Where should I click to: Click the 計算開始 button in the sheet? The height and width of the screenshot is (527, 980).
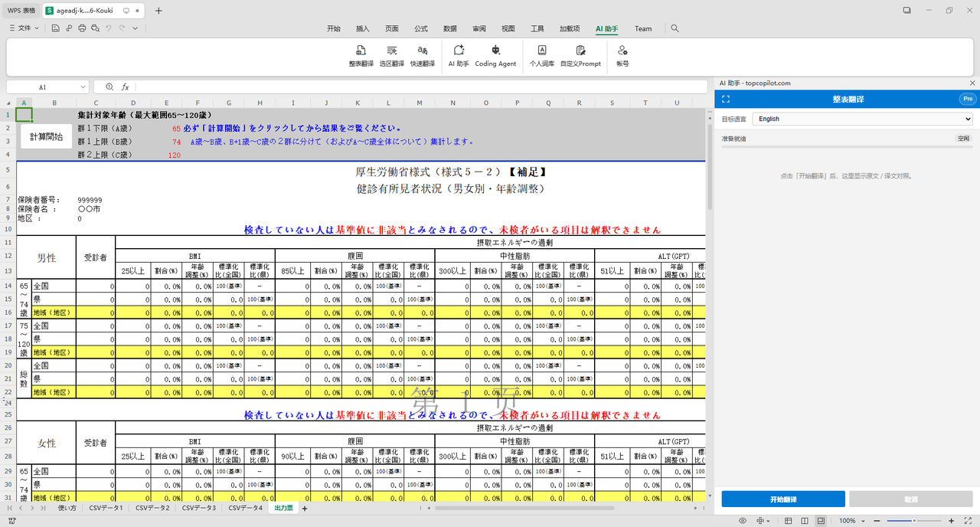pos(47,136)
